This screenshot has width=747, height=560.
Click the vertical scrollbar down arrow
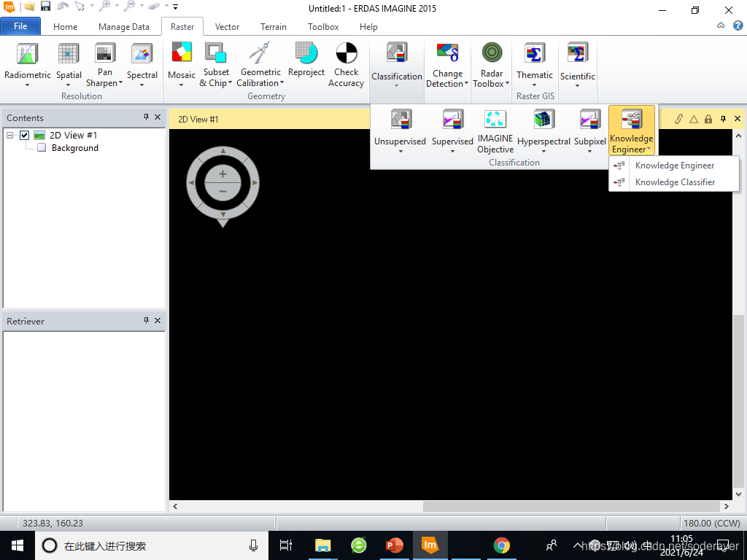click(738, 494)
